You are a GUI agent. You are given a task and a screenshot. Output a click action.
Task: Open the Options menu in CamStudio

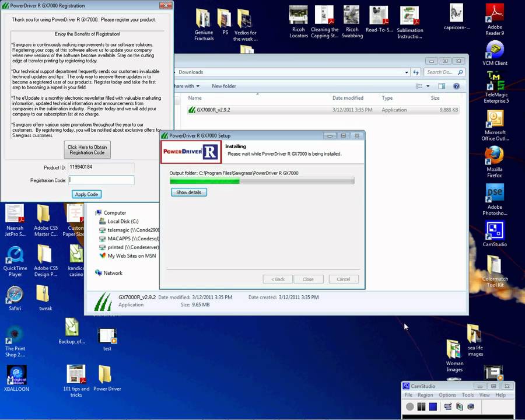447,395
